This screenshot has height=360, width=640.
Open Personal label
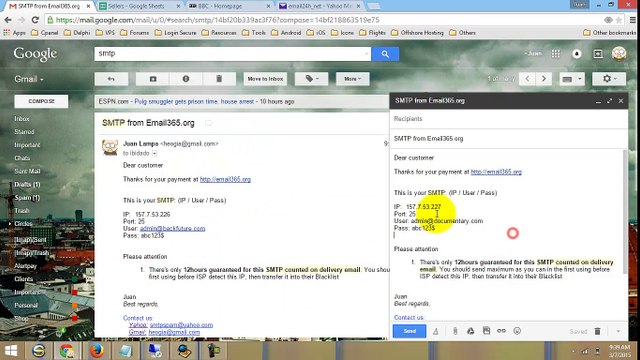click(x=26, y=305)
